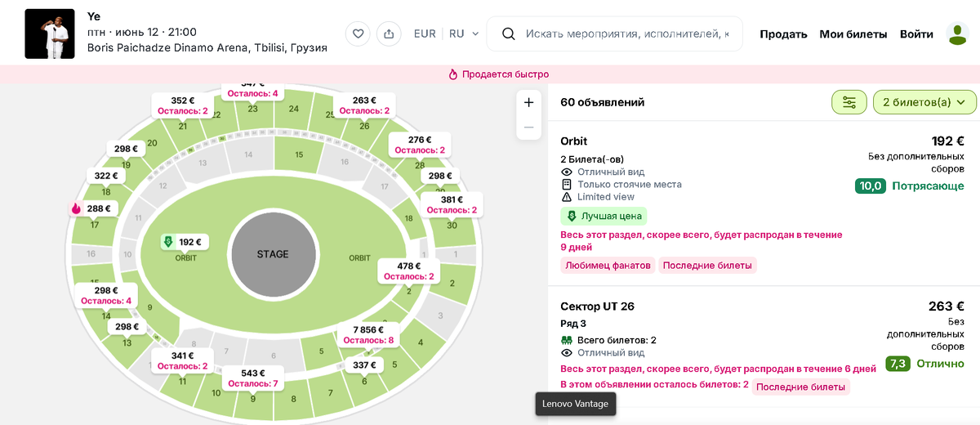Click the search magnifier icon

(x=508, y=34)
